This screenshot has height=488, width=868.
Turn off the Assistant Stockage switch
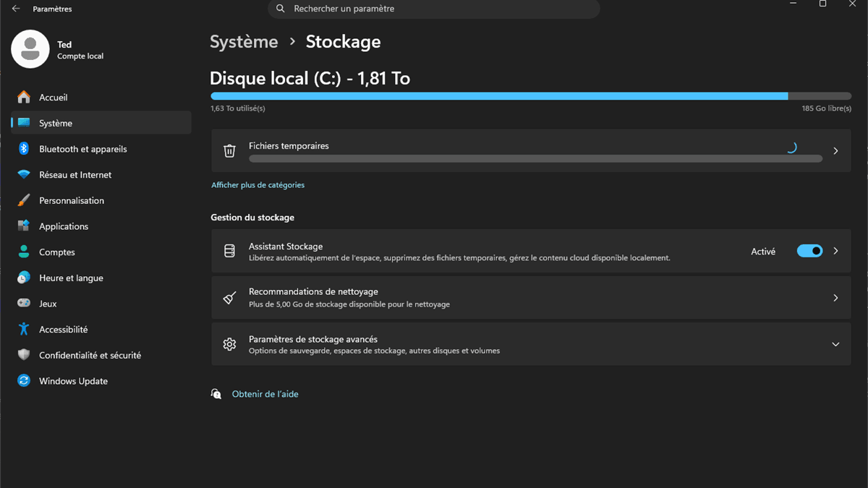[x=809, y=251]
